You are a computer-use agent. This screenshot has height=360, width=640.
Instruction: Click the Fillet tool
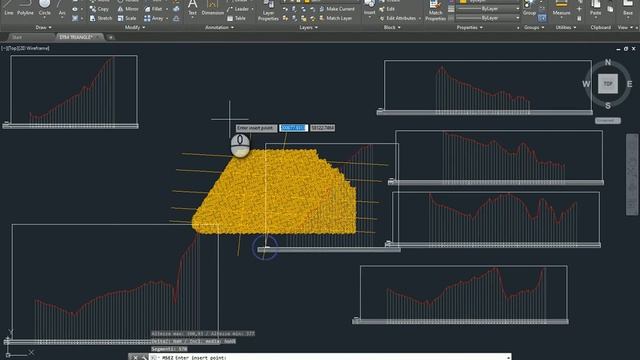153,9
